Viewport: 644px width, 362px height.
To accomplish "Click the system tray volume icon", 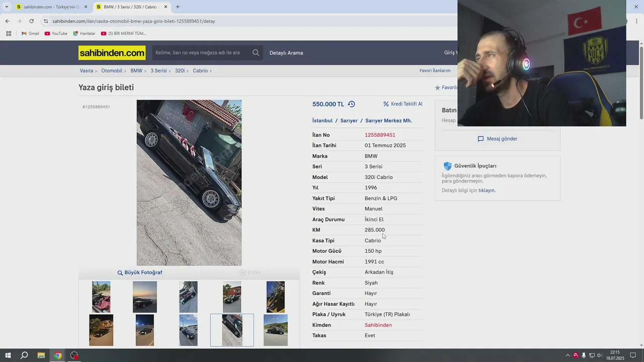I will pos(600,355).
